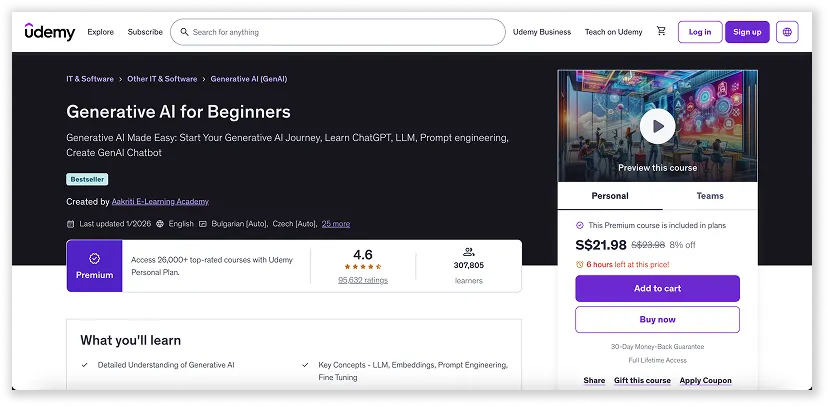Open the Generative AI (GenAI) breadcrumb
The width and height of the screenshot is (828, 406).
pos(249,79)
